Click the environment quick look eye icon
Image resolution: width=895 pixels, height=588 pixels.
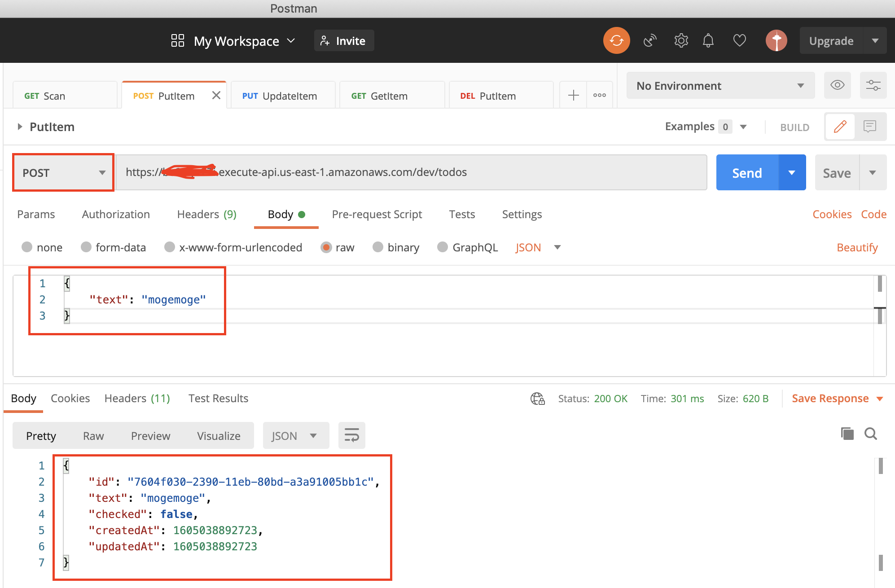[x=837, y=85]
